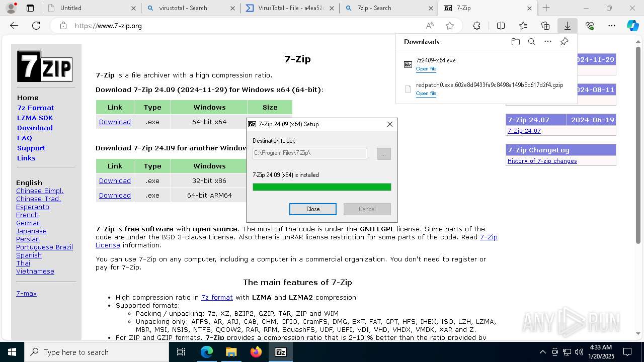Open Copilot sidebar icon

pos(633,26)
